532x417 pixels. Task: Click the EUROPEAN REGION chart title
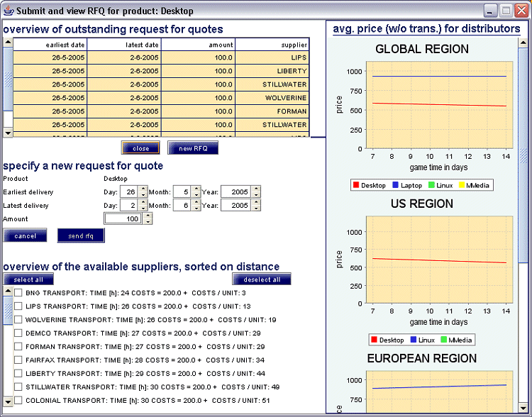coord(422,358)
